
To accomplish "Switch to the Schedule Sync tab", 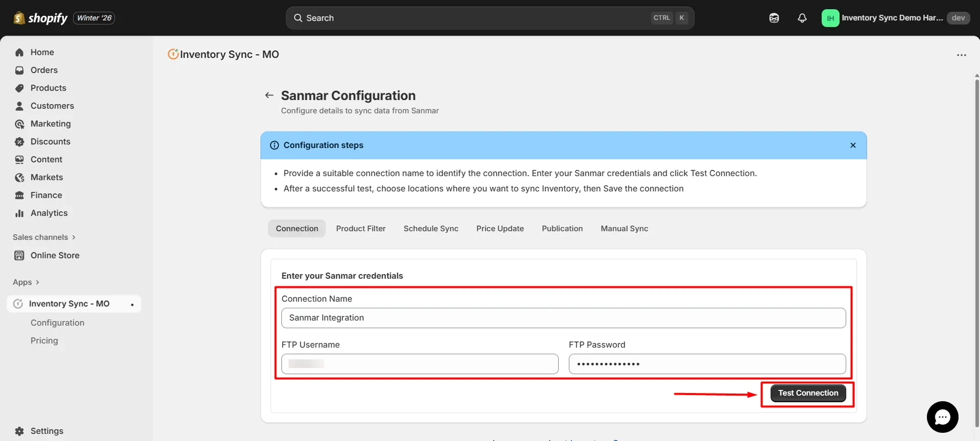I will pos(431,229).
